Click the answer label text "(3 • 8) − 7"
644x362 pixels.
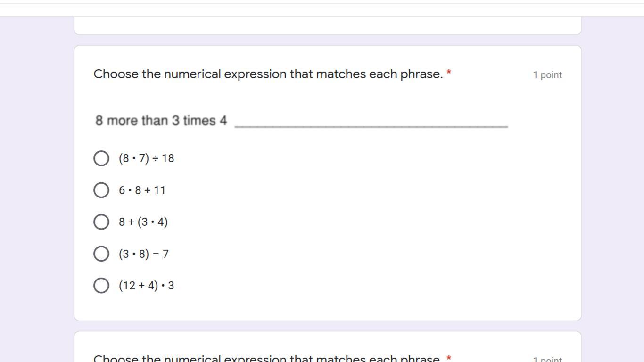(x=144, y=254)
